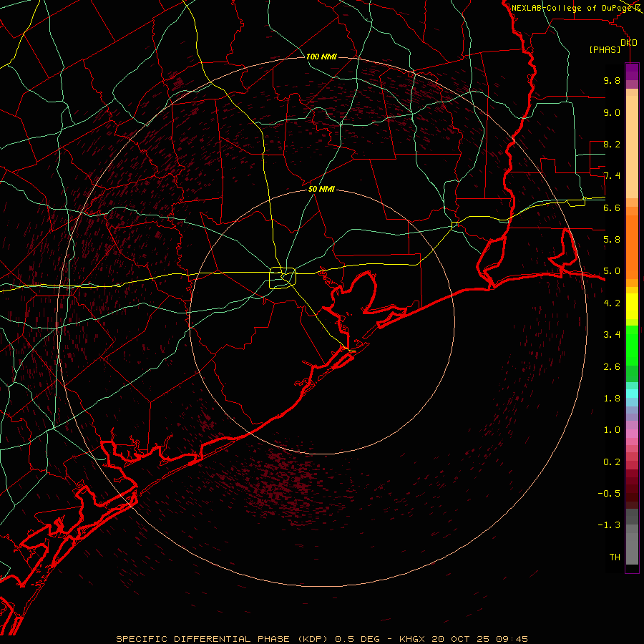Viewport: 644px width, 644px height.
Task: Click the cyan band of the color bar
Action: tap(632, 394)
